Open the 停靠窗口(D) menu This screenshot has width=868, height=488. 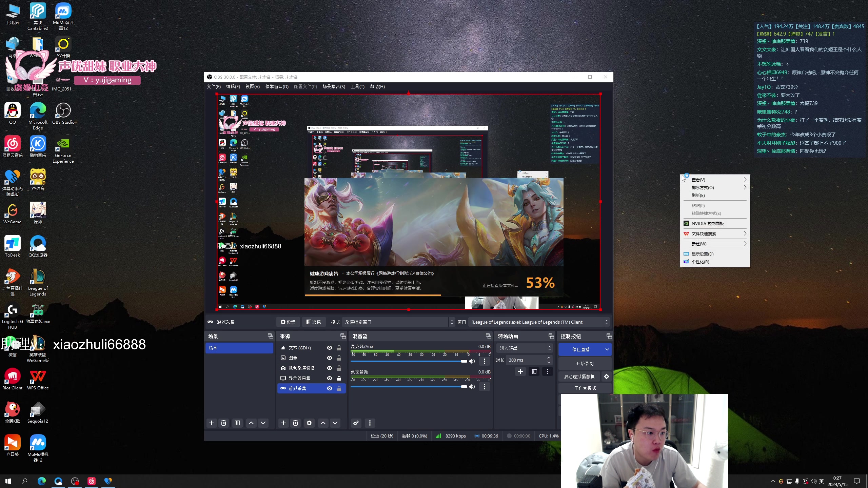coord(277,86)
